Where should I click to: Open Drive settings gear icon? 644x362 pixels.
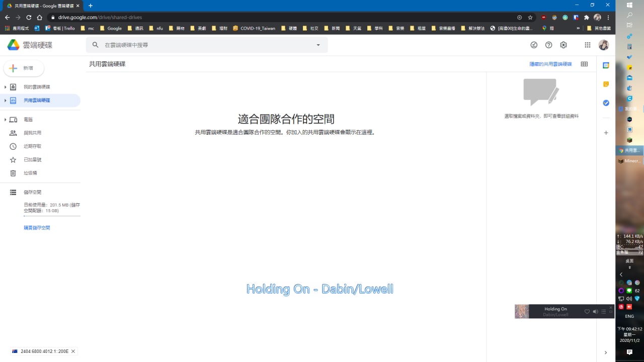pyautogui.click(x=563, y=45)
